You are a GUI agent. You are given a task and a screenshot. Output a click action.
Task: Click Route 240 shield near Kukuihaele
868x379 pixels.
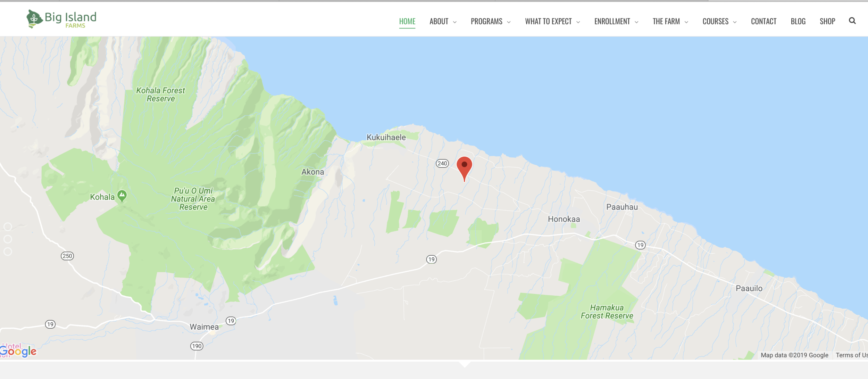pos(442,163)
